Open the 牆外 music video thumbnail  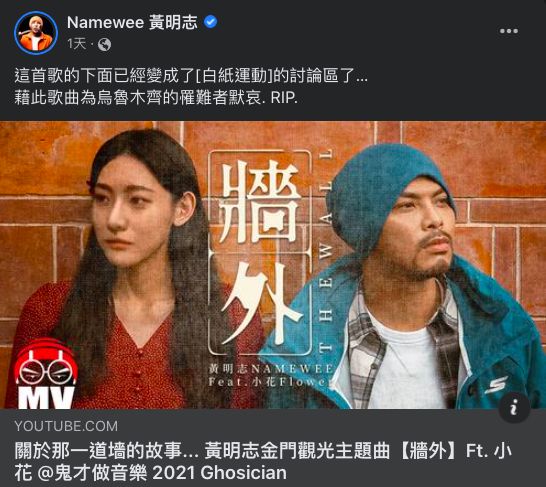point(273,265)
